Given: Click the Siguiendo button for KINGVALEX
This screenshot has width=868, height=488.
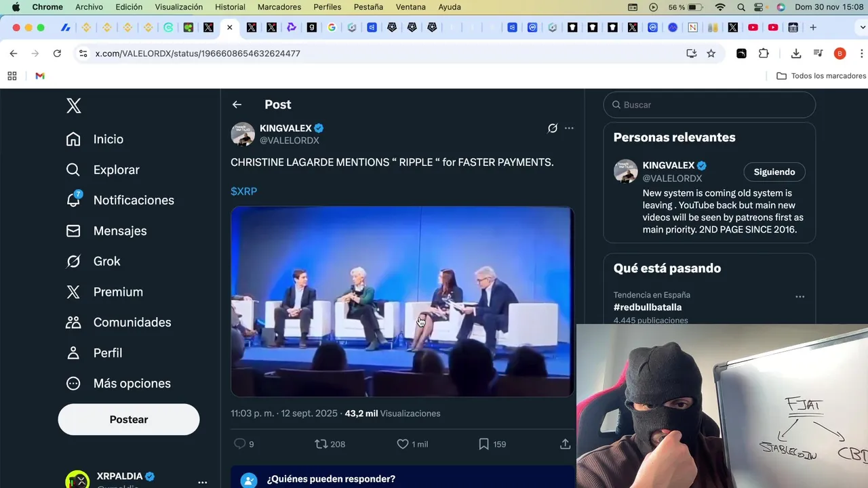Looking at the screenshot, I should [x=774, y=172].
